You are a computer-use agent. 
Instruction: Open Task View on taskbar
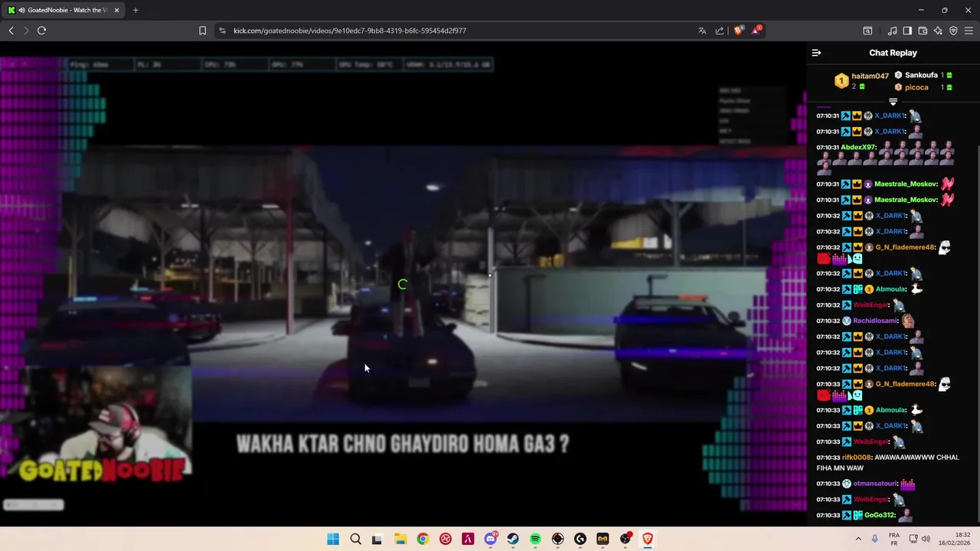click(377, 539)
